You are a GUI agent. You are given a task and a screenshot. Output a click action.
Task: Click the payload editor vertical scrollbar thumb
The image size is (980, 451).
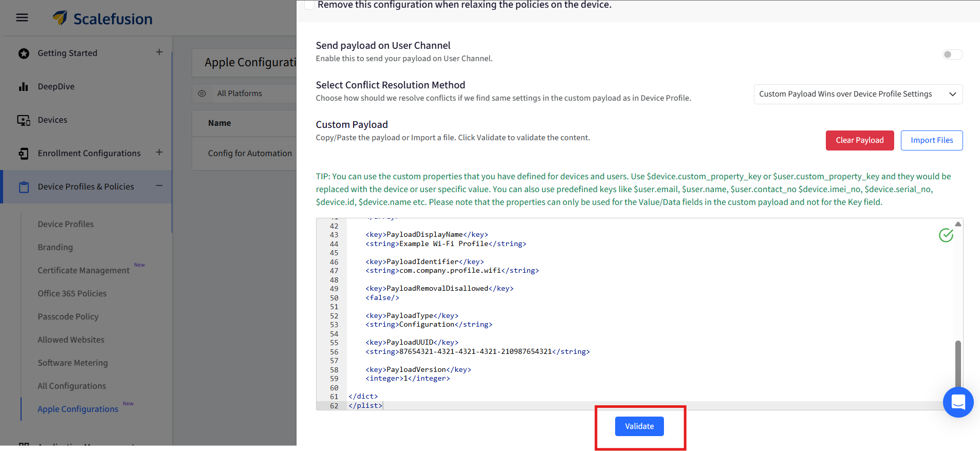pyautogui.click(x=958, y=363)
